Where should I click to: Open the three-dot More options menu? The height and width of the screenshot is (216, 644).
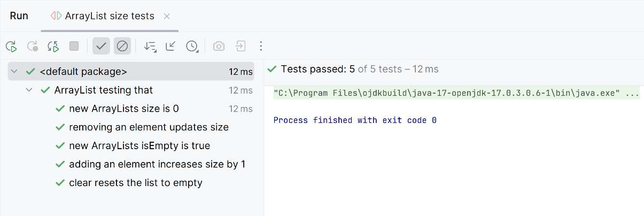[261, 46]
